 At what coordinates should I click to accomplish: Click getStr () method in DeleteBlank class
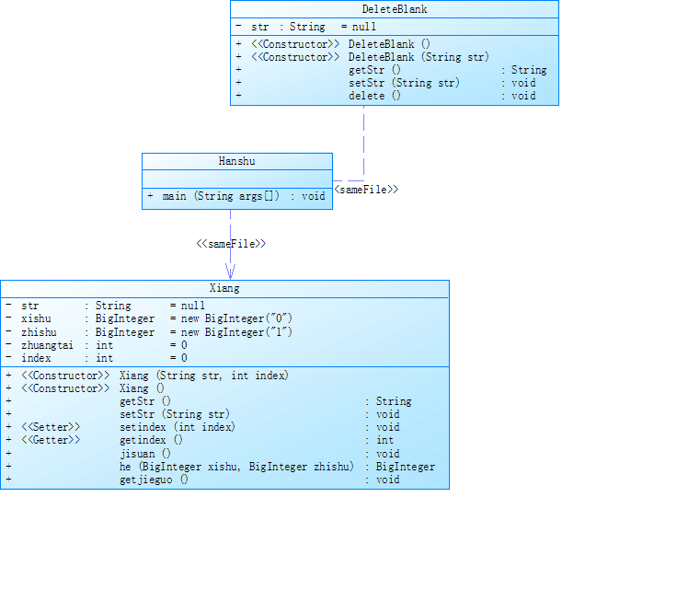[x=391, y=70]
